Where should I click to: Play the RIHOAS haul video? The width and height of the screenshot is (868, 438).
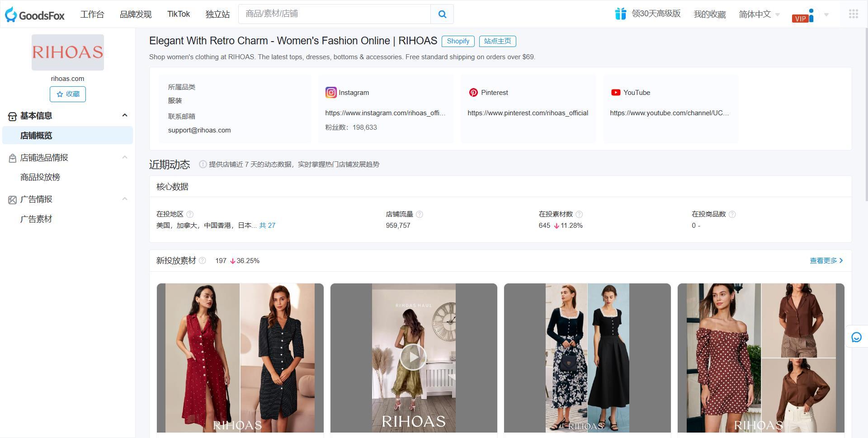(413, 357)
